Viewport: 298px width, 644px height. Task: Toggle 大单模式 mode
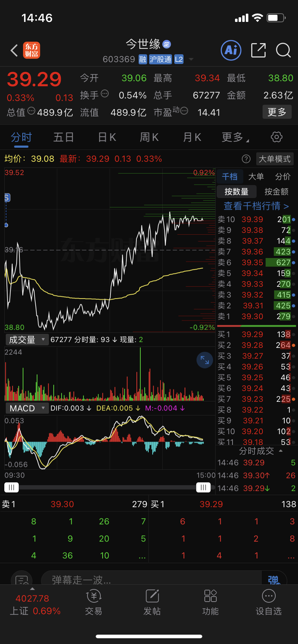tap(275, 159)
